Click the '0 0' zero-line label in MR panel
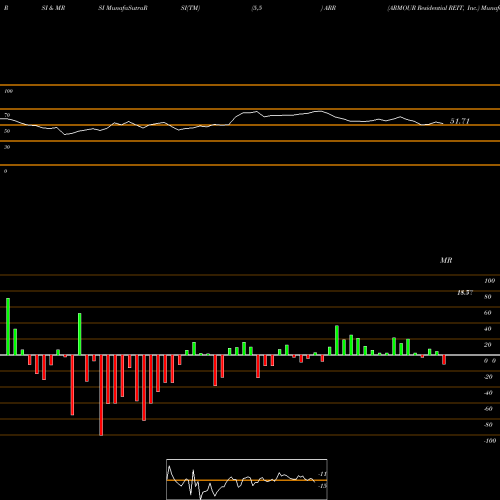Image resolution: width=500 pixels, height=500 pixels. point(490,361)
